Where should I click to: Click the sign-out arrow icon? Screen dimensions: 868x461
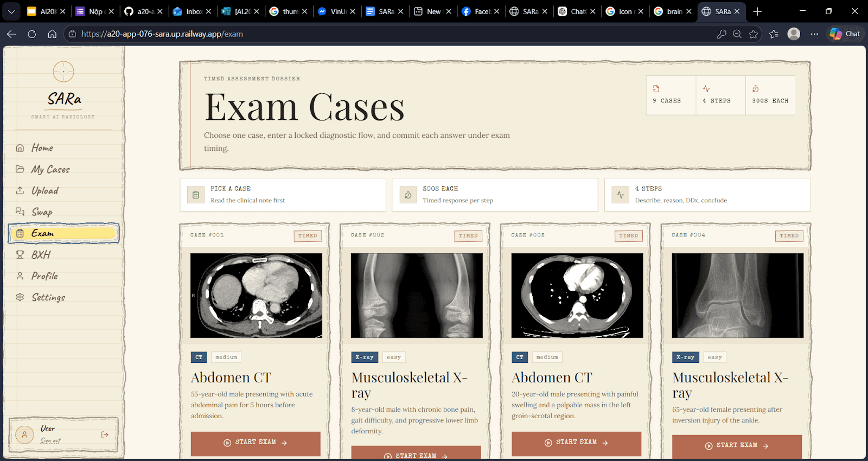pyautogui.click(x=105, y=434)
